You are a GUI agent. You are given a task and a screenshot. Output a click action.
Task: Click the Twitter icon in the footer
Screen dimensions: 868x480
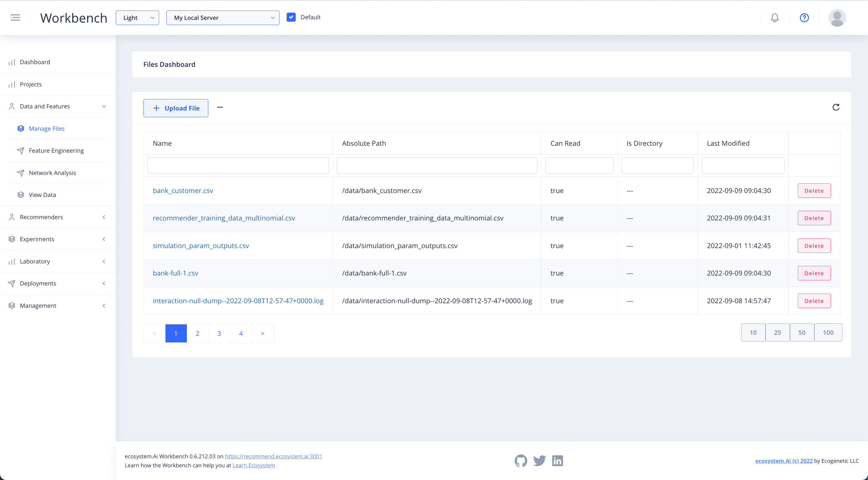click(539, 461)
